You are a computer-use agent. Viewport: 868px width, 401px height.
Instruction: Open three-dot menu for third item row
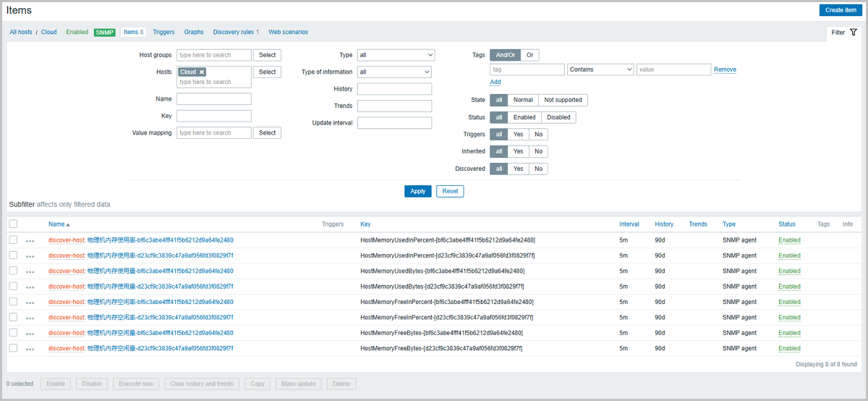tap(30, 272)
